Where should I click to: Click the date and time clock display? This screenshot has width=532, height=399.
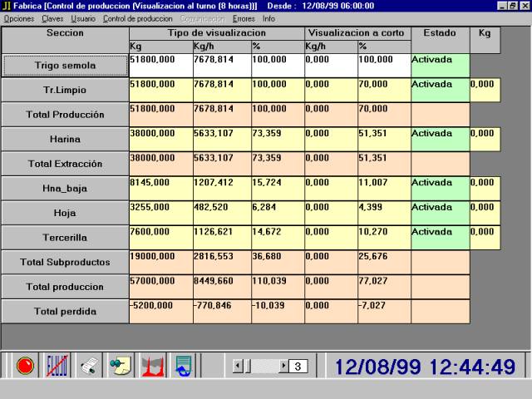point(425,367)
